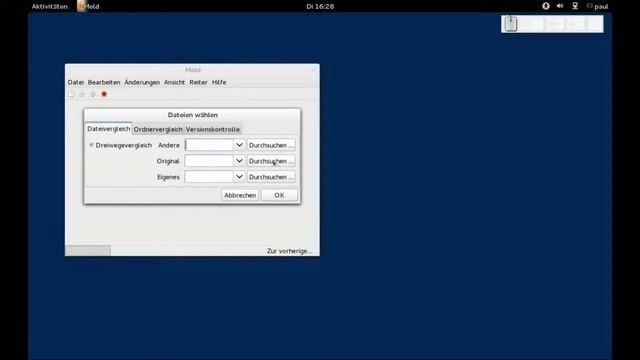Open the Hilfe menu
The width and height of the screenshot is (640, 360).
[219, 82]
